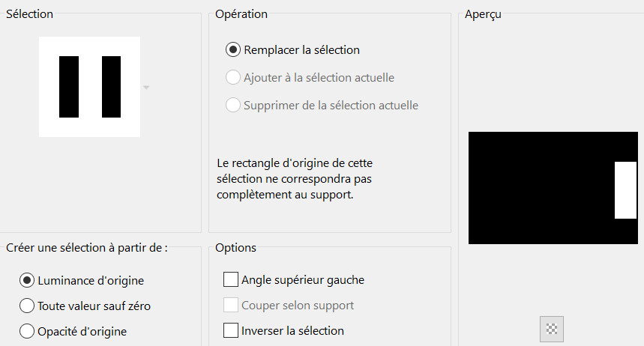Select the Remplacer la sélection option
The width and height of the screenshot is (644, 346).
(233, 50)
